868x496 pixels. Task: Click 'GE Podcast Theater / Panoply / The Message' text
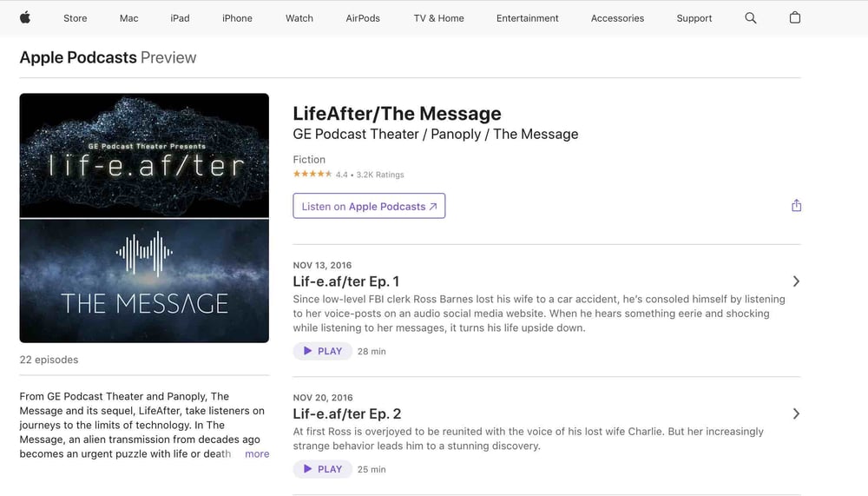point(436,134)
